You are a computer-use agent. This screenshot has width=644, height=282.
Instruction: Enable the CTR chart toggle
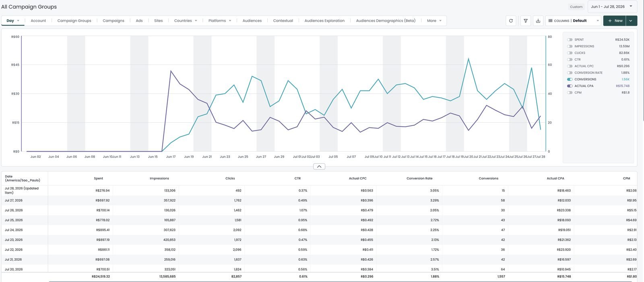click(x=570, y=60)
